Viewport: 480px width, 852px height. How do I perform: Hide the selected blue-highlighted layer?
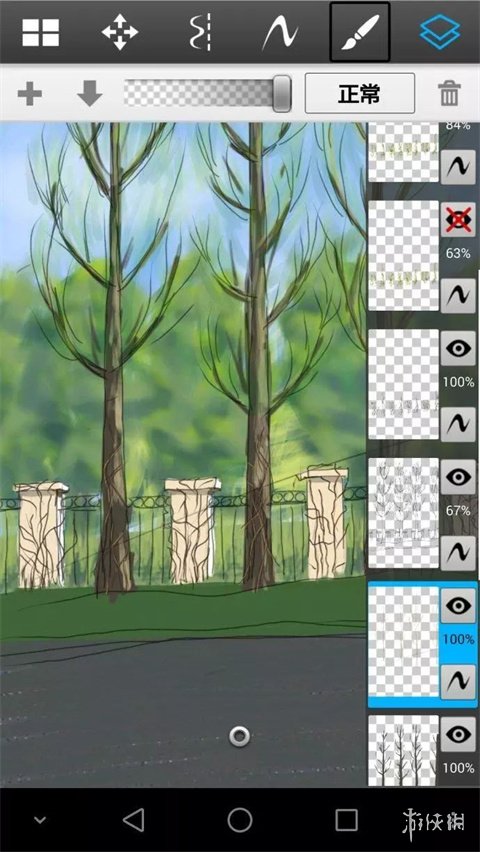point(458,606)
